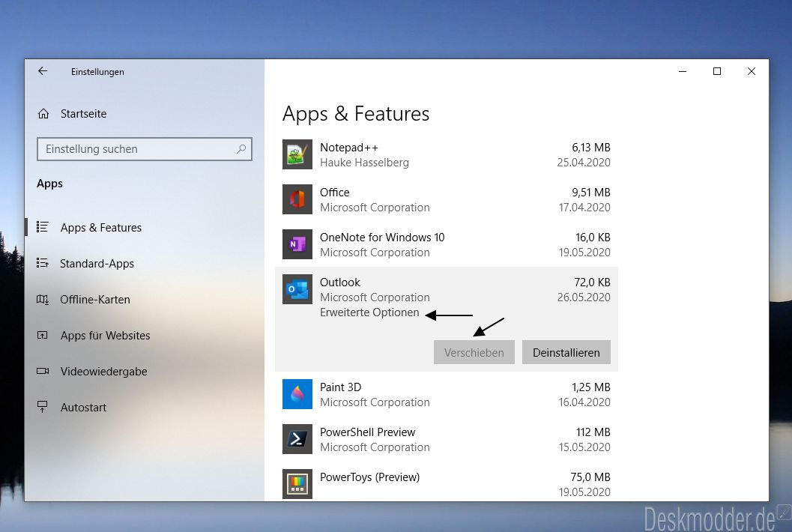
Task: Open Apps für Websites settings page
Action: coord(105,336)
